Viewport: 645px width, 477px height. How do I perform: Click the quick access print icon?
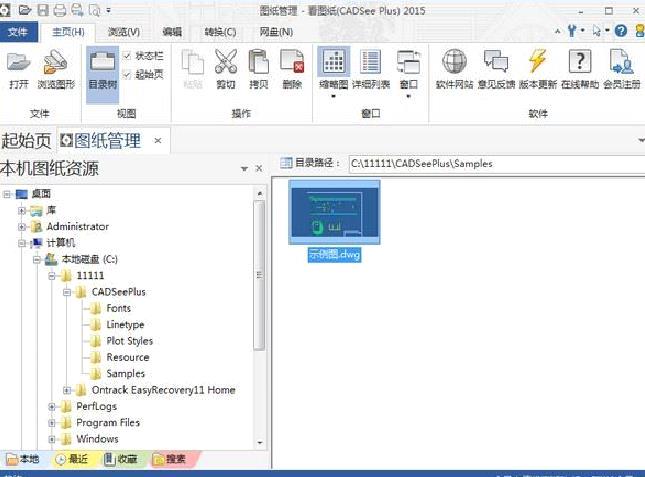pos(60,9)
